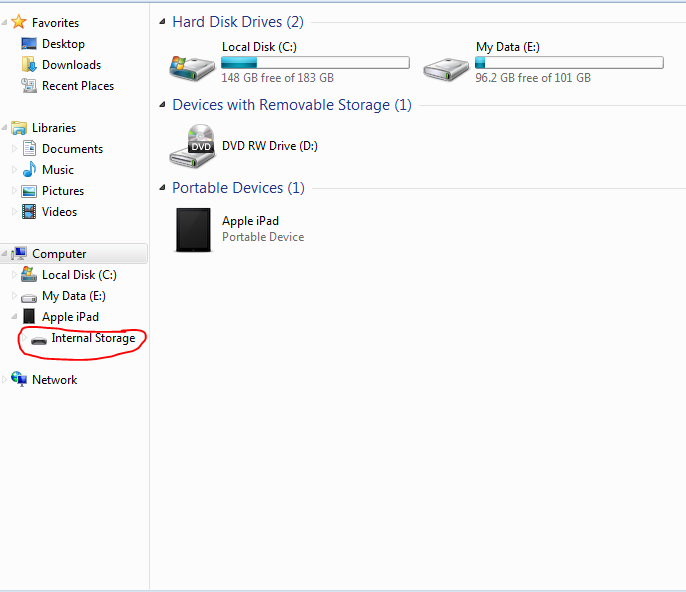Click 'DVD RW Drive (D:)' label
686x592 pixels.
[x=270, y=146]
